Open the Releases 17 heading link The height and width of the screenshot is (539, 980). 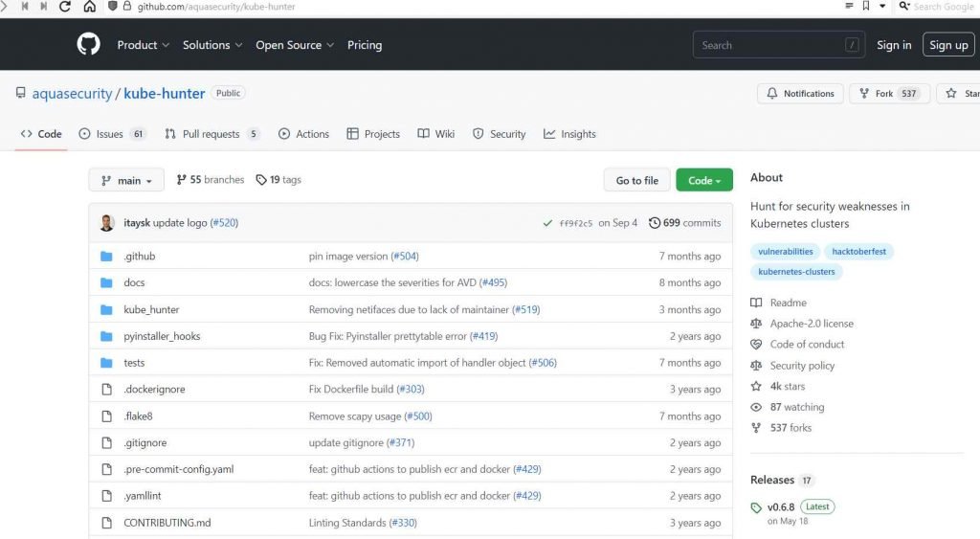tap(781, 480)
